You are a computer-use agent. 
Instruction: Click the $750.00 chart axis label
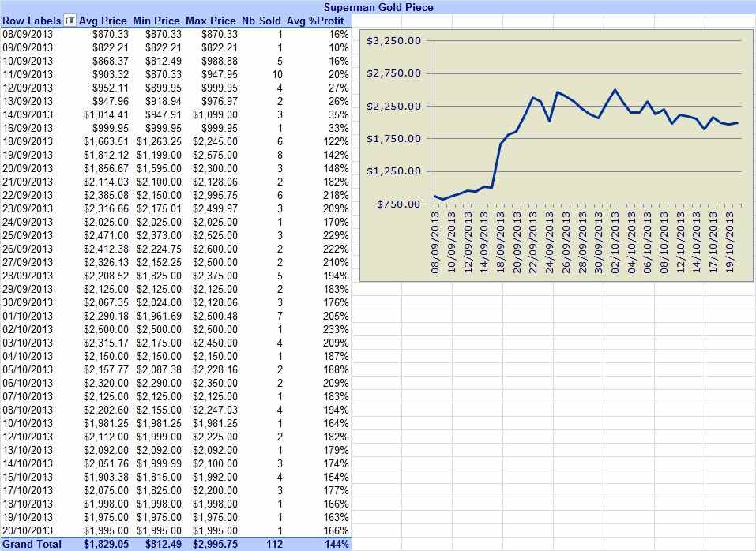pos(398,204)
